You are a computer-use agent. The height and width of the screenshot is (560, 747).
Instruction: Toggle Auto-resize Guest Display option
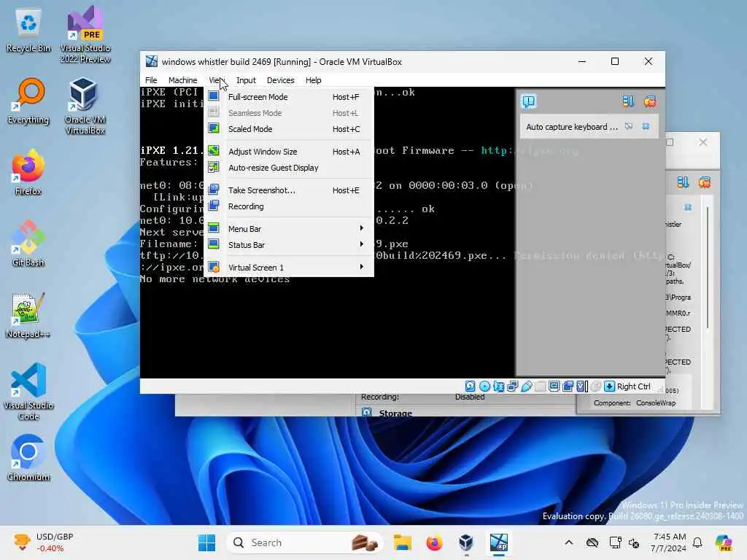(288, 168)
